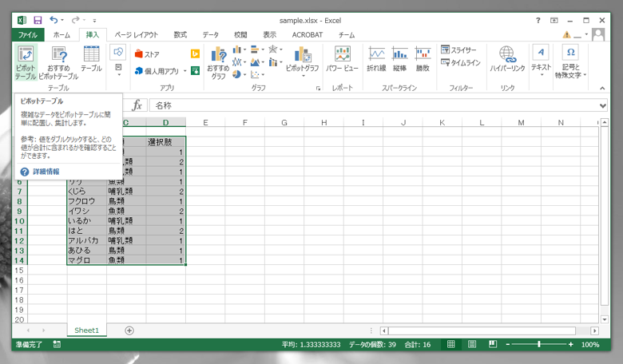This screenshot has height=364, width=623.
Task: Click the Save icon in Quick Access toolbar
Action: tap(38, 20)
